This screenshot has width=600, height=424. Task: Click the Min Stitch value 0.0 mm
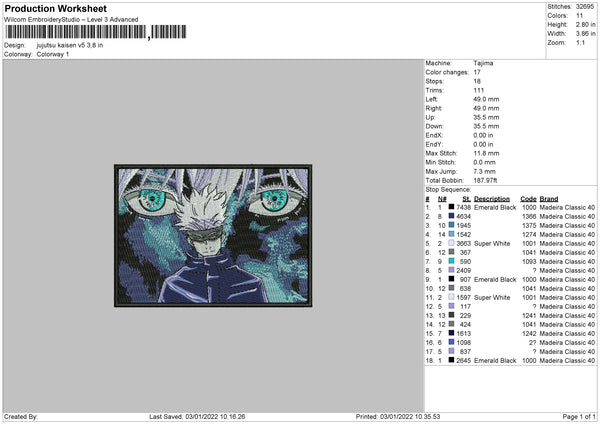tap(484, 162)
